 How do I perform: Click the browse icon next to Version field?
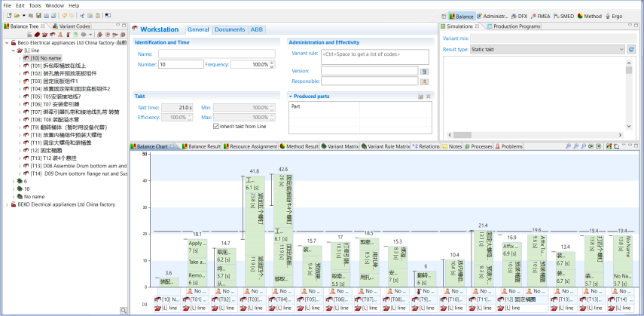425,71
